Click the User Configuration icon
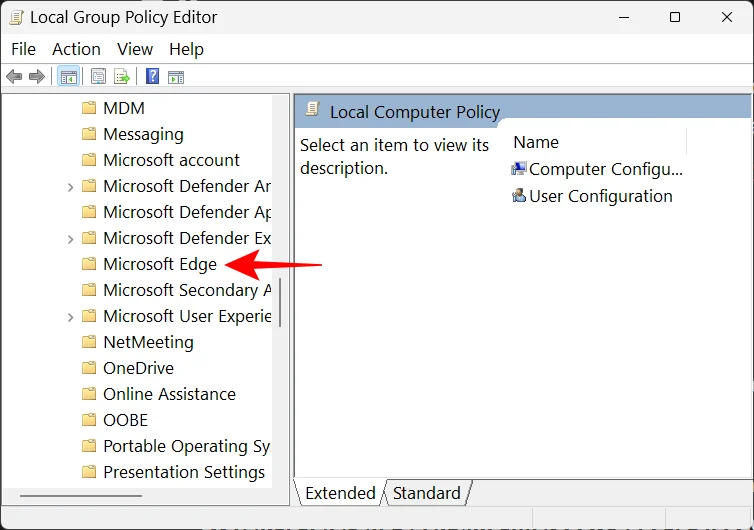 pyautogui.click(x=519, y=195)
